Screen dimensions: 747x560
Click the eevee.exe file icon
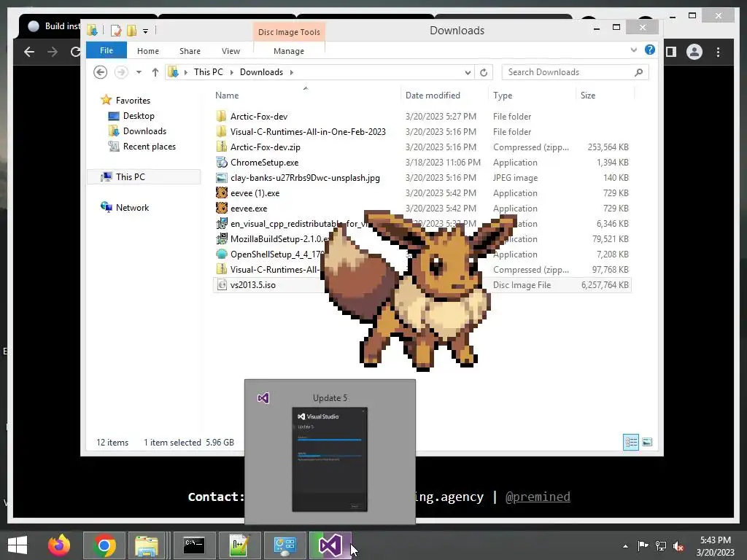pyautogui.click(x=222, y=208)
